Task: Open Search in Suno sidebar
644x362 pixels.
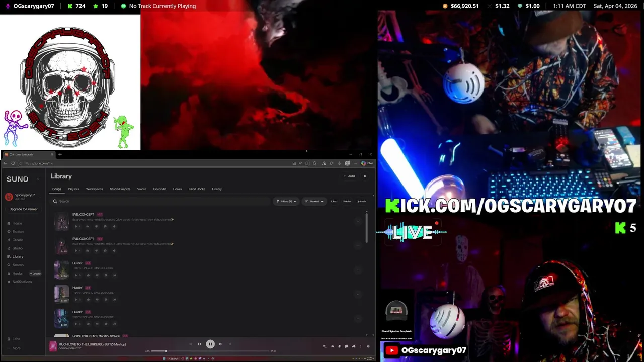Action: pos(15,265)
